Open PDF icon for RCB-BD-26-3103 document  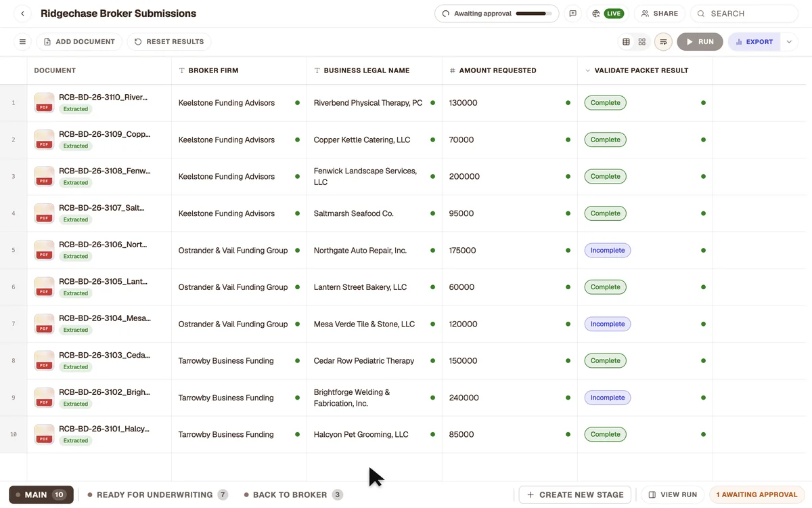[x=44, y=361]
